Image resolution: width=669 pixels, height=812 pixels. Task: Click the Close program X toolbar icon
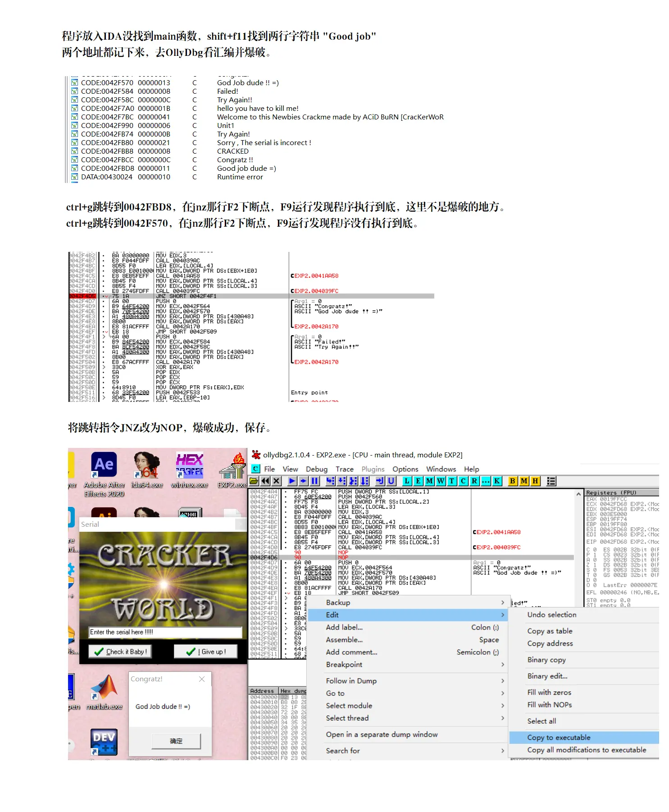point(277,481)
